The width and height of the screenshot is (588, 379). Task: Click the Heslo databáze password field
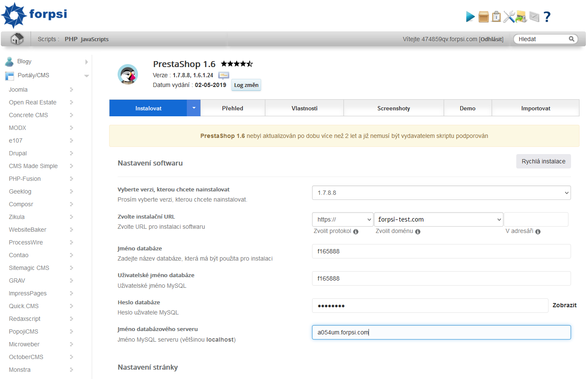coord(430,306)
